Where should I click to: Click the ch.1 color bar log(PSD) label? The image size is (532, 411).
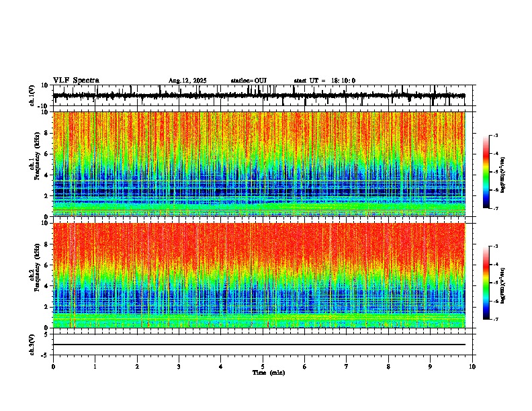pos(503,175)
